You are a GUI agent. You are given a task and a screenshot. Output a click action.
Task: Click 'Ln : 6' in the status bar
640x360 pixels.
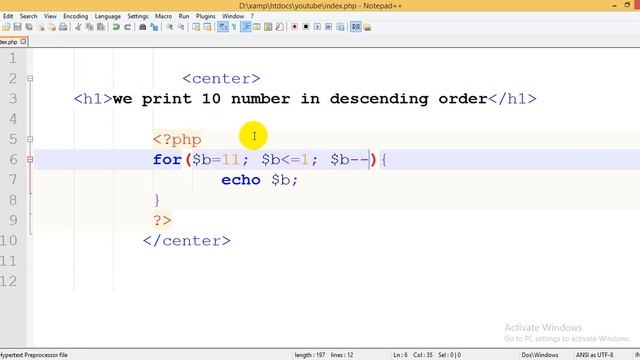click(x=400, y=355)
